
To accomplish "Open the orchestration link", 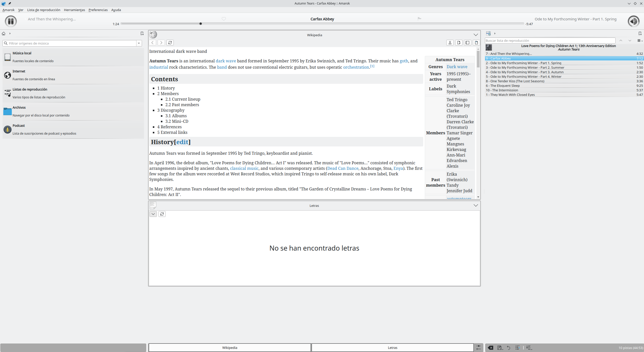I will point(356,67).
